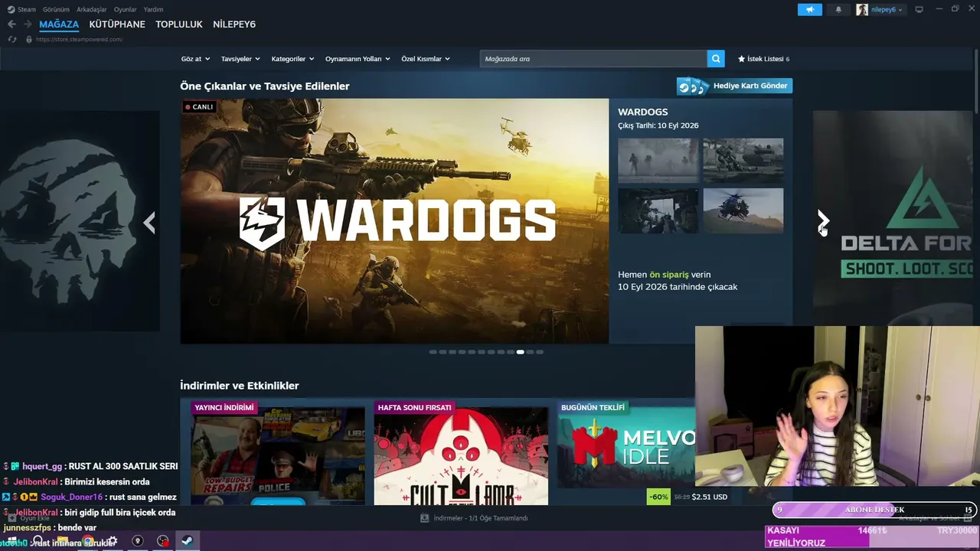Open the HAFTA SONU FIRSATI Cult of the Lamb card

tap(461, 452)
